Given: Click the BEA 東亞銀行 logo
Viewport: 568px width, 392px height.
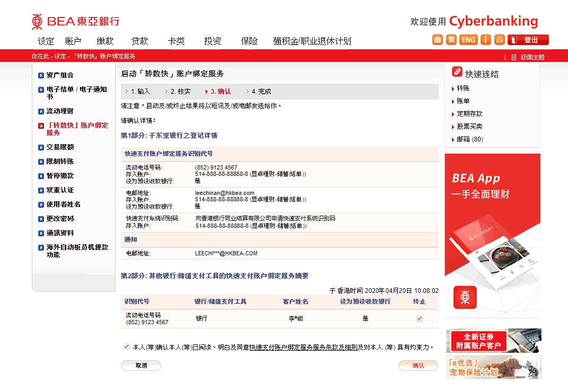Looking at the screenshot, I should [76, 21].
